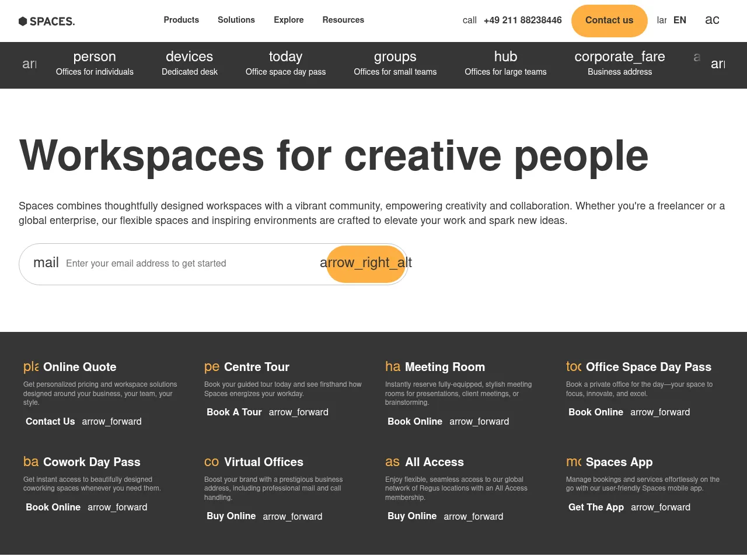Open the account icon in the header

tap(712, 20)
